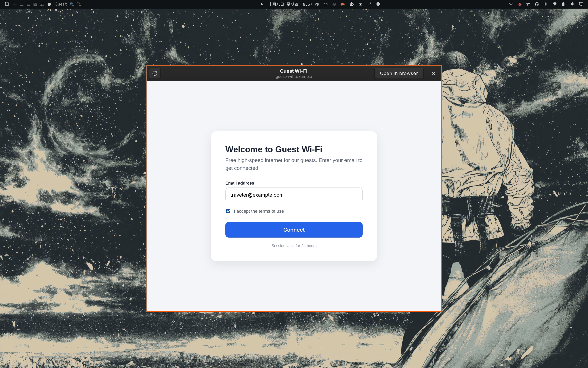Image resolution: width=588 pixels, height=368 pixels.
Task: Uncheck the accept terms of use checkbox
Action: pos(228,211)
